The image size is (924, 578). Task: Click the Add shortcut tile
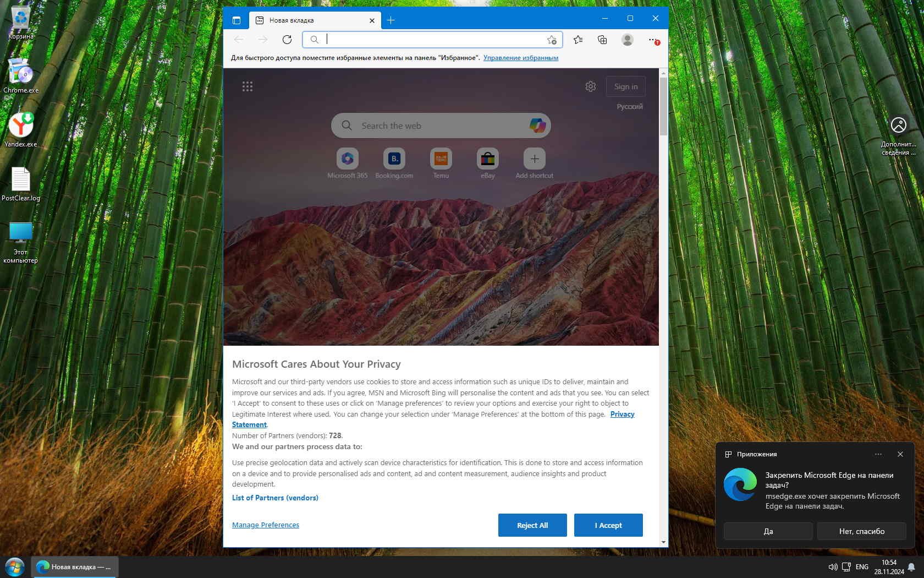tap(535, 163)
